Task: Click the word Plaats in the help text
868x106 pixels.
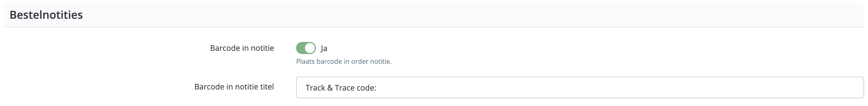Action: coord(305,61)
